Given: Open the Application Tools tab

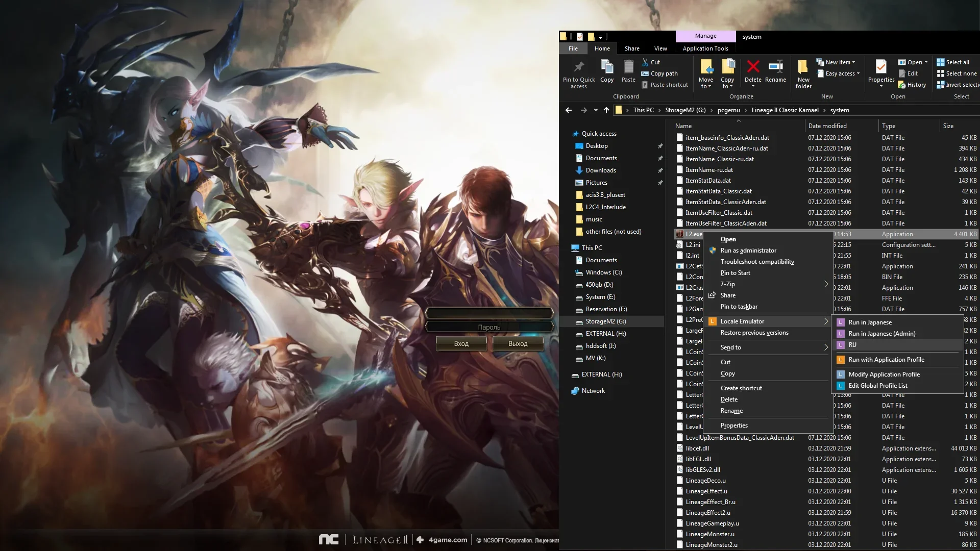Looking at the screenshot, I should (x=705, y=48).
